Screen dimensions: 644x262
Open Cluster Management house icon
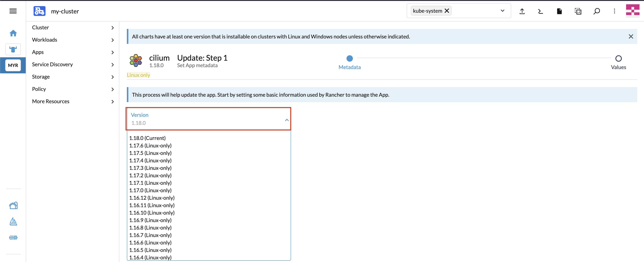click(13, 205)
